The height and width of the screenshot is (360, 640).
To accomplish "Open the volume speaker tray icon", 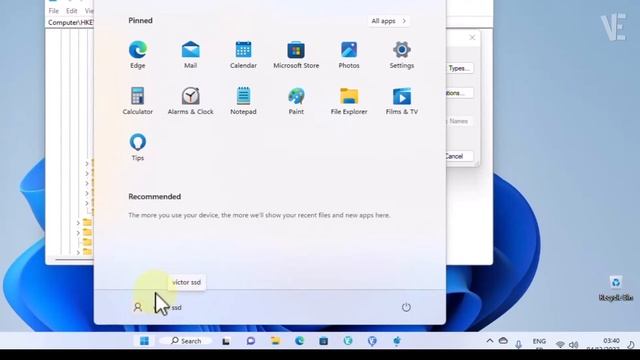I will pyautogui.click(x=573, y=344).
